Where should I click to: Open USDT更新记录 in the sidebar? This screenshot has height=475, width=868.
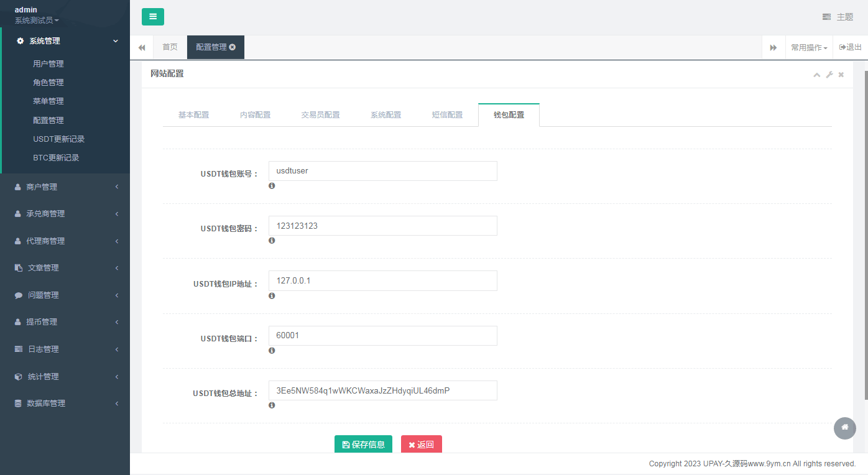tap(58, 139)
